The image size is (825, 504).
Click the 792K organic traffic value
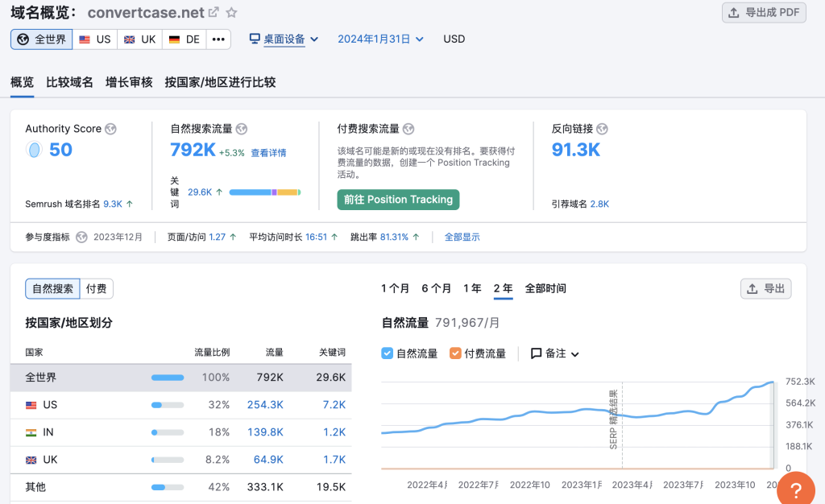pos(193,150)
